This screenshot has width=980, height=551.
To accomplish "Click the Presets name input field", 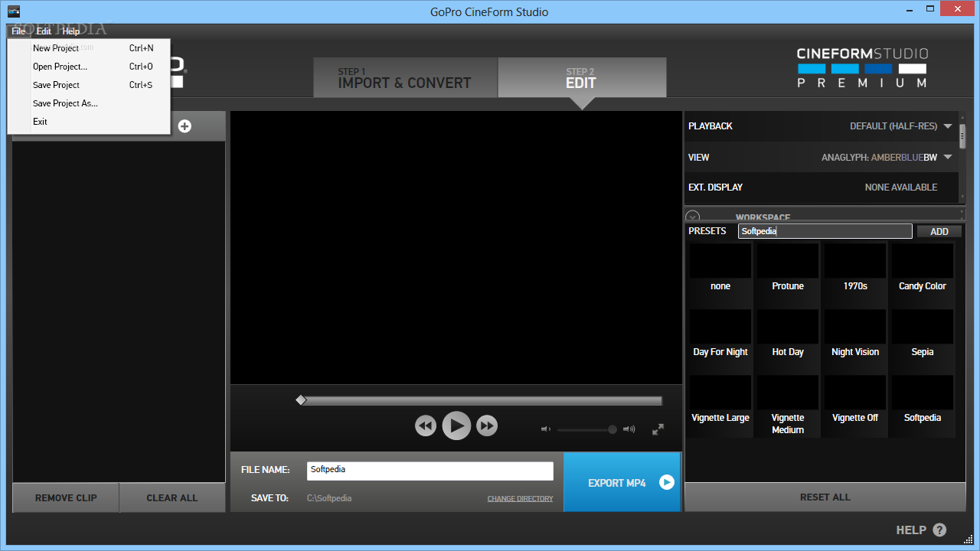I will 825,231.
